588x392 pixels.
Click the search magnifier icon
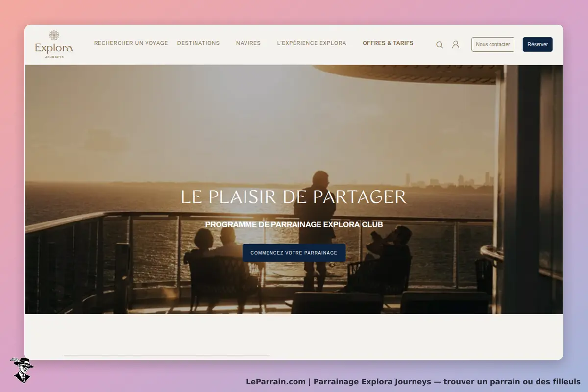tap(440, 45)
